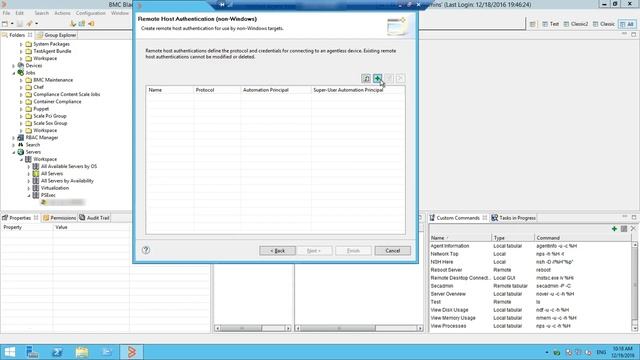Open Server Manager from the taskbar
Screen dimensions: 640x360
click(x=32, y=352)
